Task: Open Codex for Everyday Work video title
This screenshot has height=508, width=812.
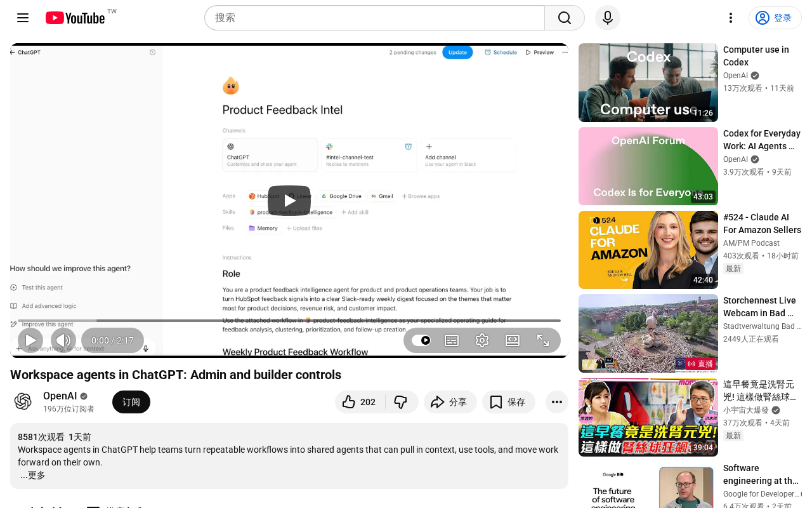Action: point(762,140)
